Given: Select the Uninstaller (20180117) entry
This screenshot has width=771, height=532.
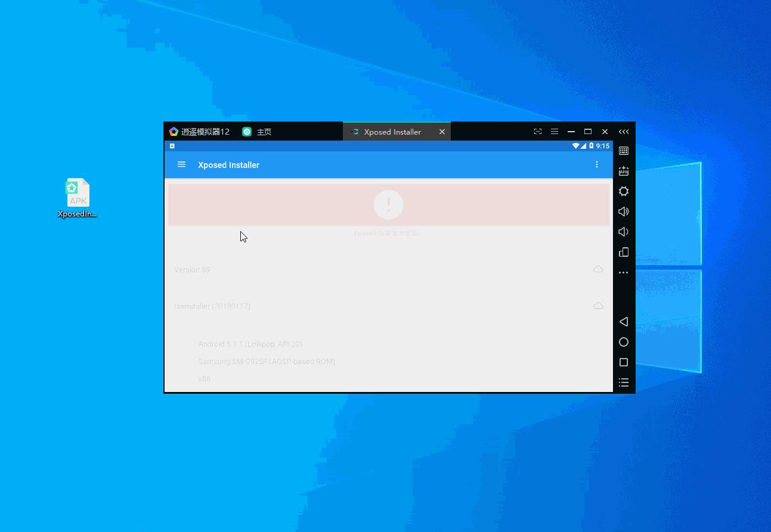Looking at the screenshot, I should [x=389, y=306].
